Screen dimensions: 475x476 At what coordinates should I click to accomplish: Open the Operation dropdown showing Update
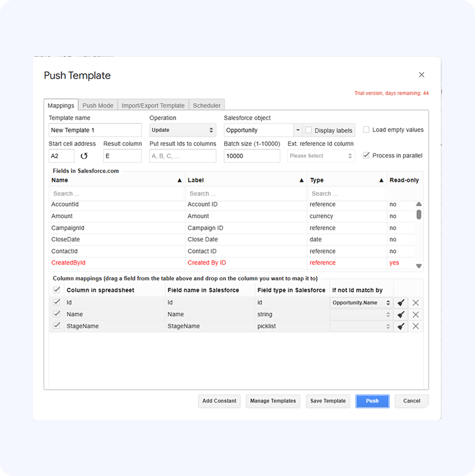click(182, 130)
